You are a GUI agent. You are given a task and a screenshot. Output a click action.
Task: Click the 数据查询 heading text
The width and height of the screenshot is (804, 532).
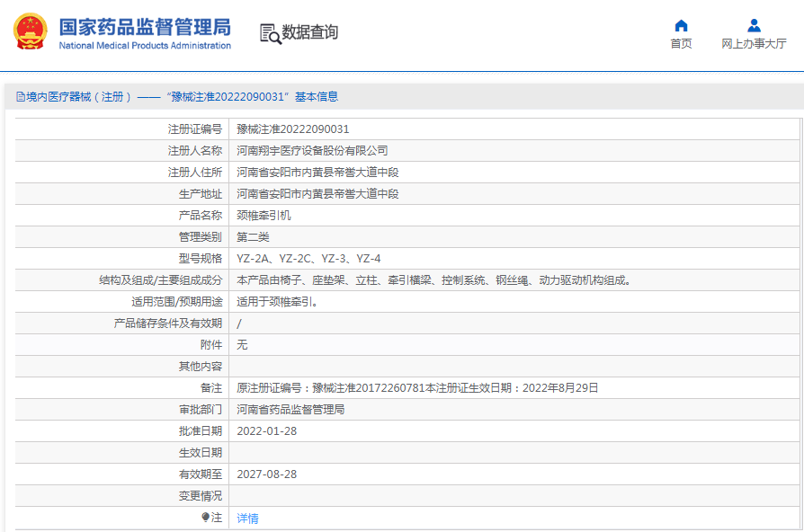[x=310, y=32]
